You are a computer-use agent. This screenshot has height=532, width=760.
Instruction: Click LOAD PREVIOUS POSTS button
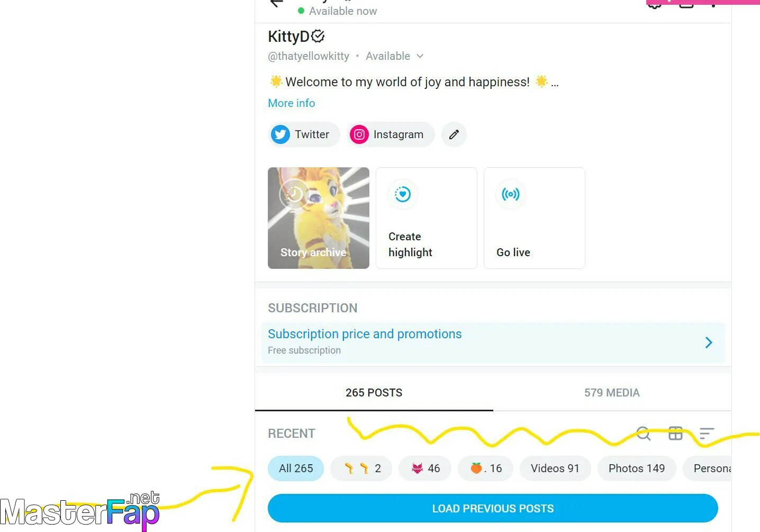point(493,508)
